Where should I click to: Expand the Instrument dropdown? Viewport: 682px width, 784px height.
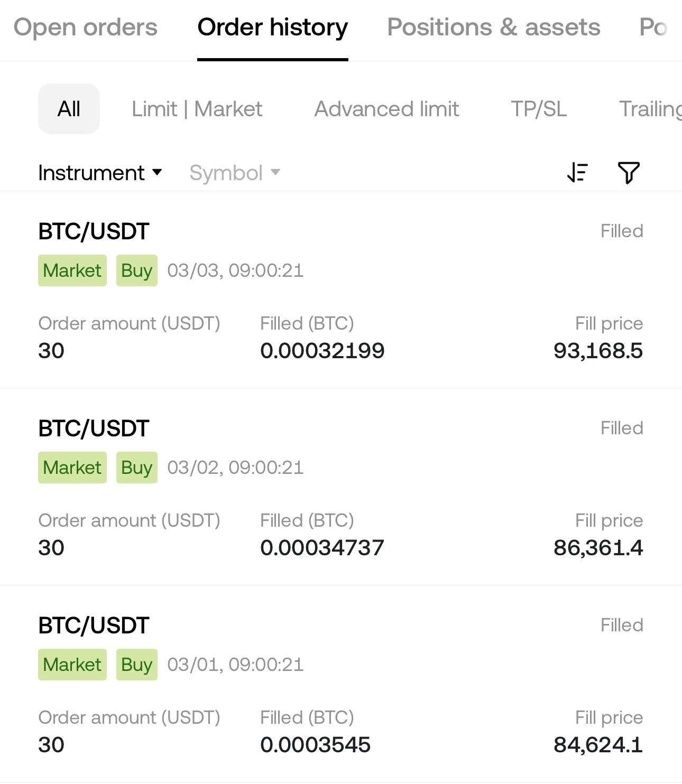100,173
